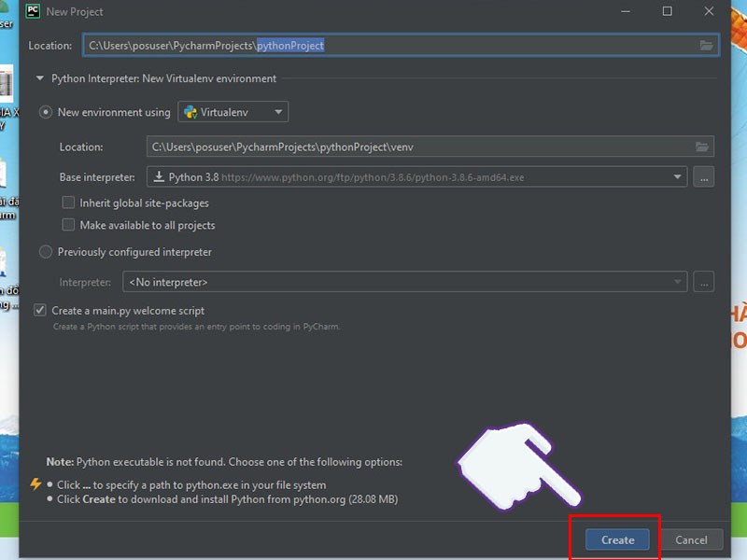The width and height of the screenshot is (747, 560).
Task: Select New environment using option
Action: click(x=45, y=111)
